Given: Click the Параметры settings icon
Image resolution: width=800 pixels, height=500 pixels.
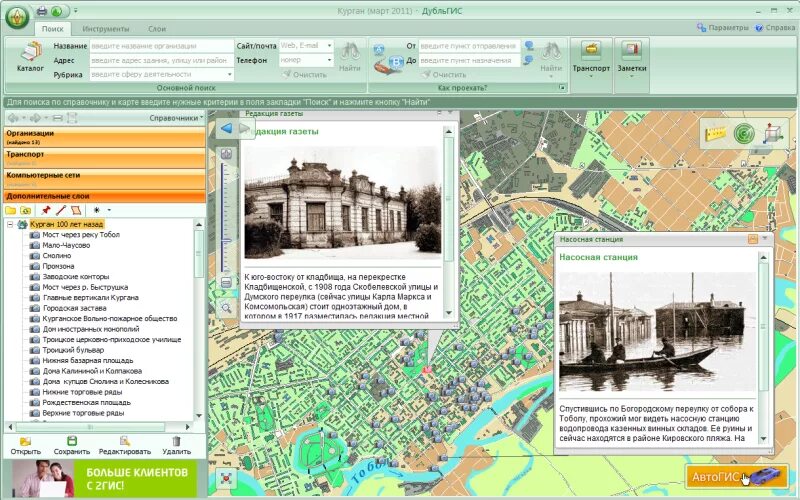Looking at the screenshot, I should coord(702,28).
